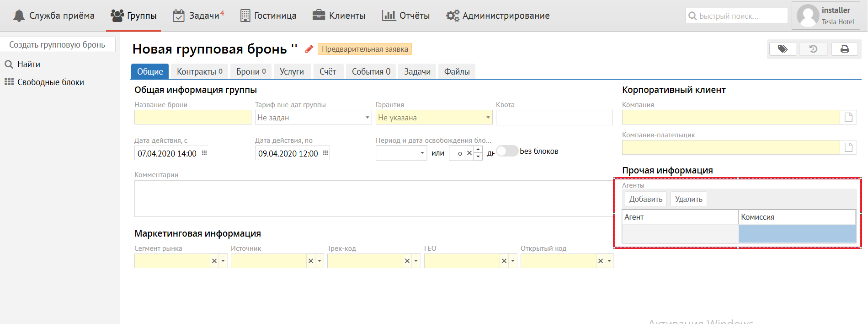
Task: Open the history revert icon
Action: click(813, 49)
